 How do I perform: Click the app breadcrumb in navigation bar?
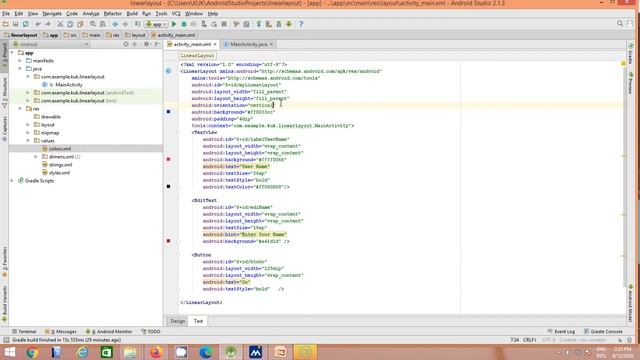(50, 35)
